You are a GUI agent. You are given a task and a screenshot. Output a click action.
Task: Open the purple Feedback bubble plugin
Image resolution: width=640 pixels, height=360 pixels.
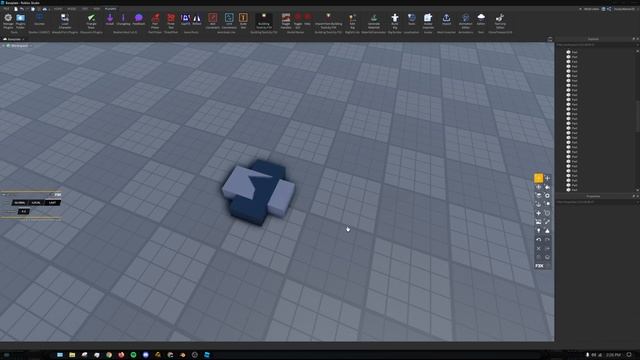click(139, 19)
